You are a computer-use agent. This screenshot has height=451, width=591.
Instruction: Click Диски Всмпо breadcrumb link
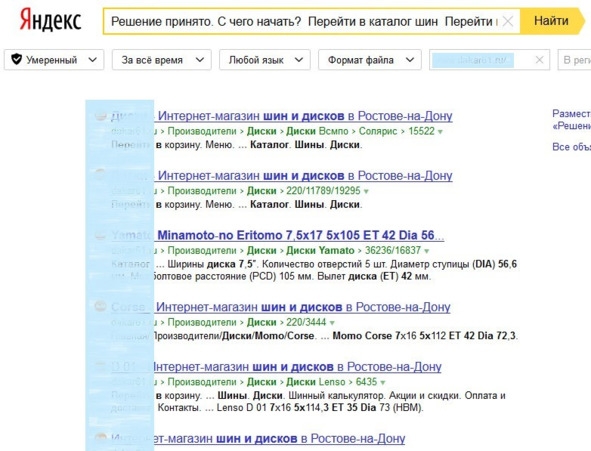pyautogui.click(x=317, y=131)
